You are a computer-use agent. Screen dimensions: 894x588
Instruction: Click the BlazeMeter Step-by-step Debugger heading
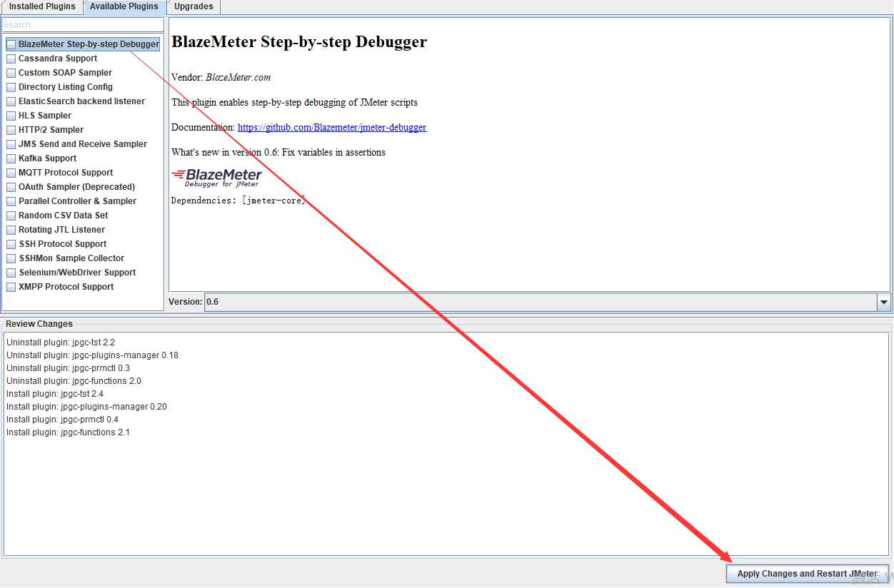point(299,42)
